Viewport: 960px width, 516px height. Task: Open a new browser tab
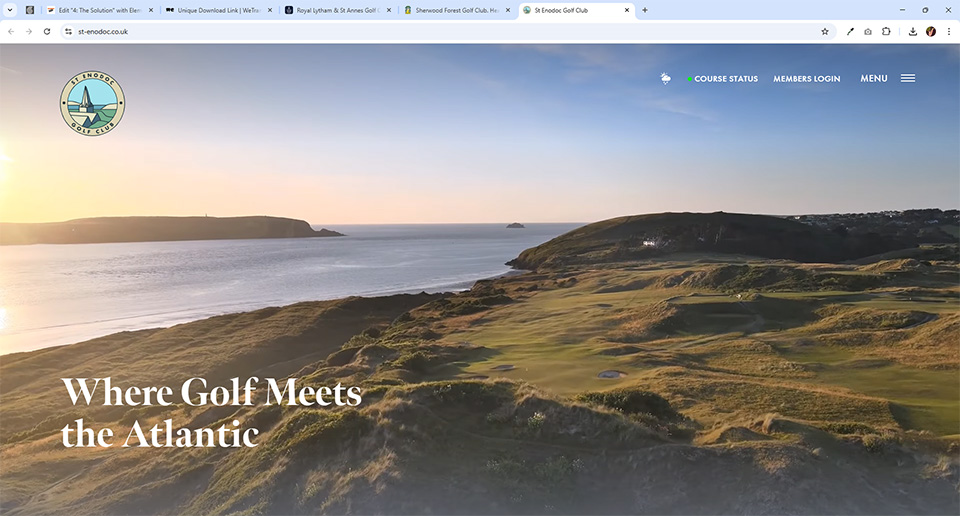tap(645, 10)
